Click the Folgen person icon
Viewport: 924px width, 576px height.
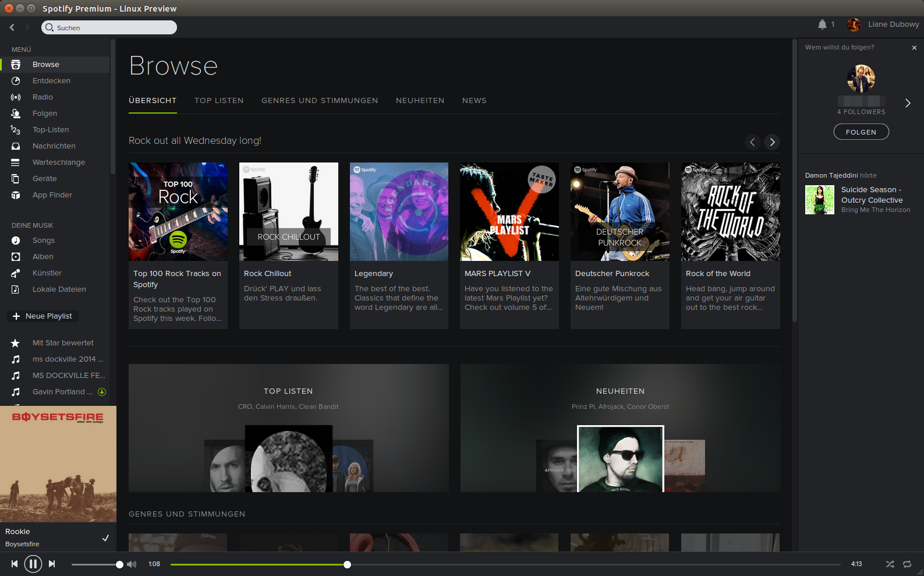pyautogui.click(x=16, y=114)
